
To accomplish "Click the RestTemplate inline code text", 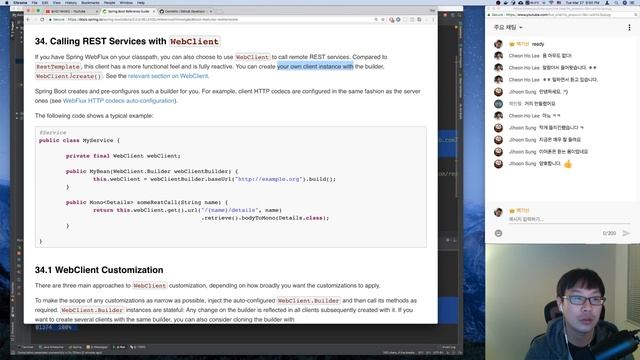I will [x=58, y=67].
